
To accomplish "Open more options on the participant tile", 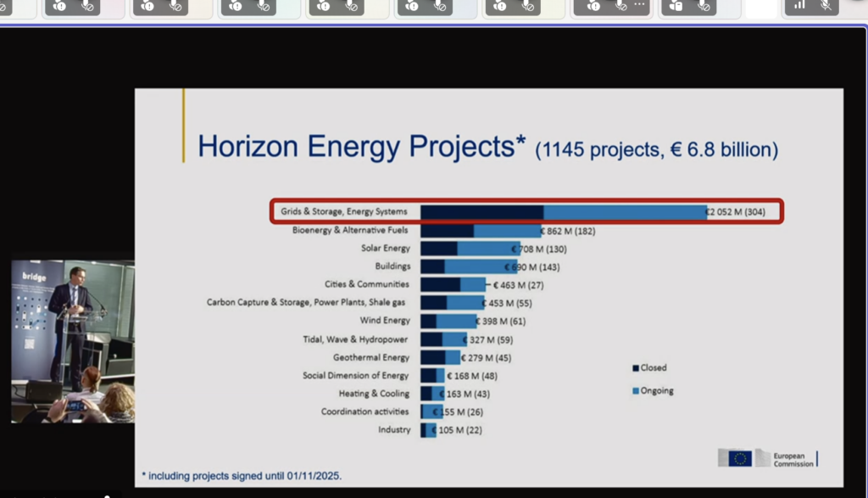I will (640, 4).
